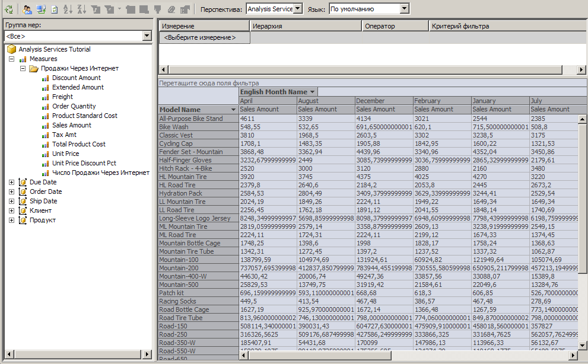Click the Оператор column header
The width and height of the screenshot is (588, 364).
click(395, 26)
